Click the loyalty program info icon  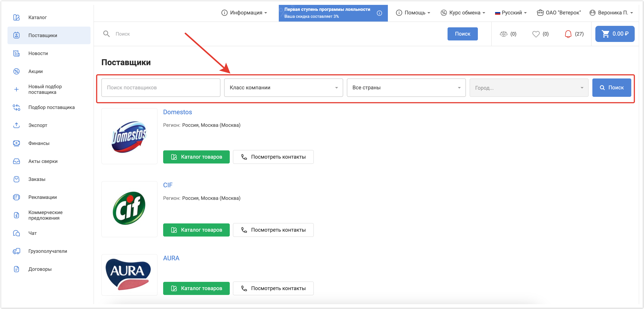379,13
